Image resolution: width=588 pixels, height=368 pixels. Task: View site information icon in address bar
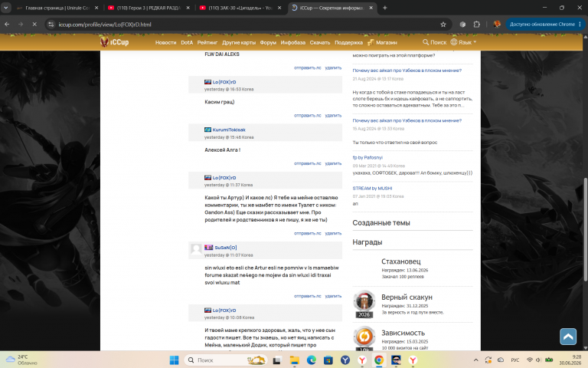(x=51, y=25)
